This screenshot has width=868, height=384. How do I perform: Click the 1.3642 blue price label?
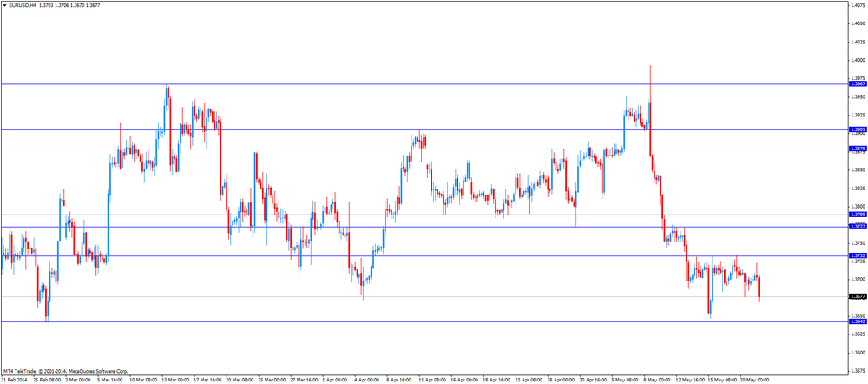858,321
